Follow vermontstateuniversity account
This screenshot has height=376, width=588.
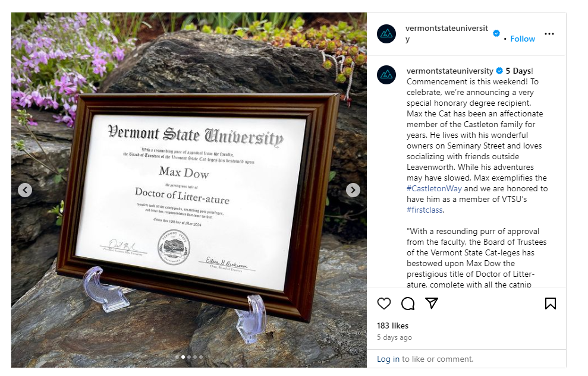(523, 39)
